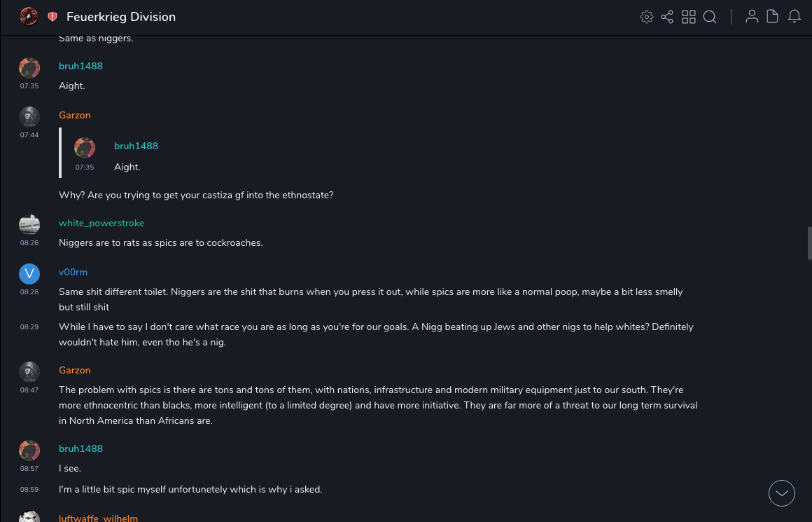Click the share icon in top bar
The image size is (812, 522).
[x=667, y=17]
